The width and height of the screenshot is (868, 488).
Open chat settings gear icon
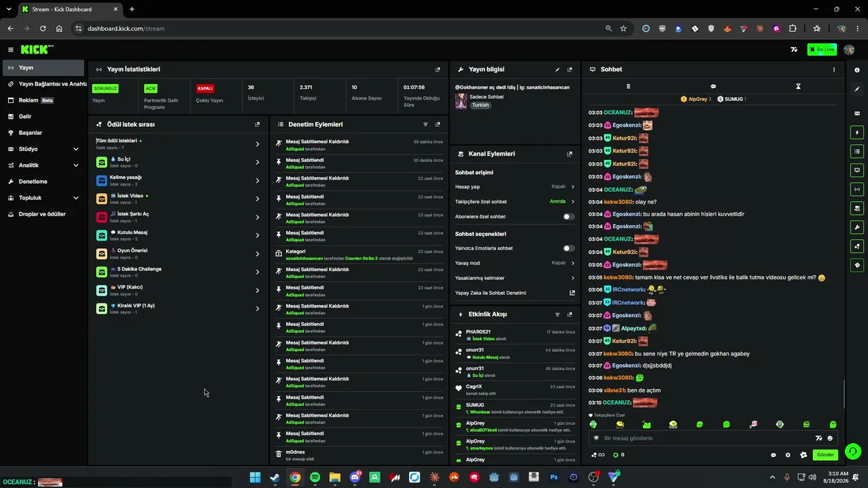(x=788, y=455)
